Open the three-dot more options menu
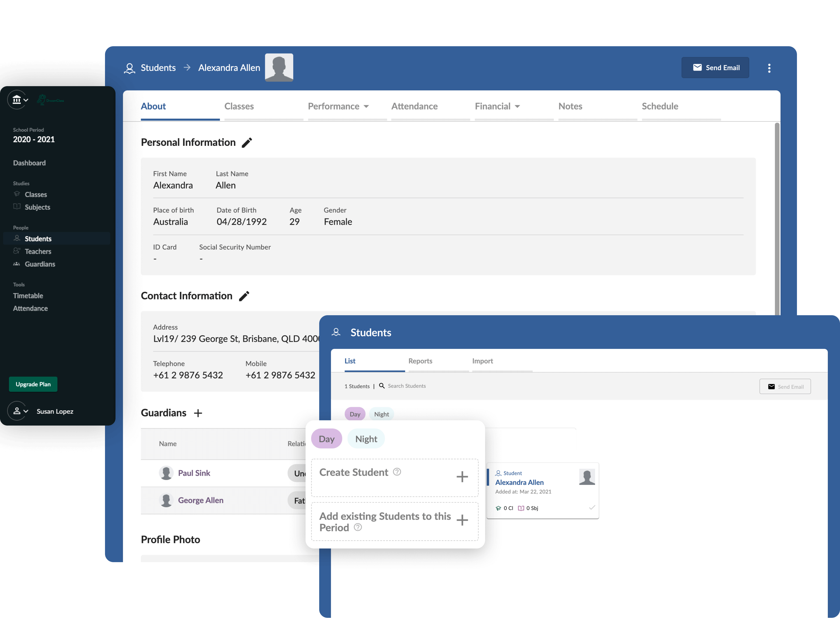The width and height of the screenshot is (840, 642). (x=769, y=68)
